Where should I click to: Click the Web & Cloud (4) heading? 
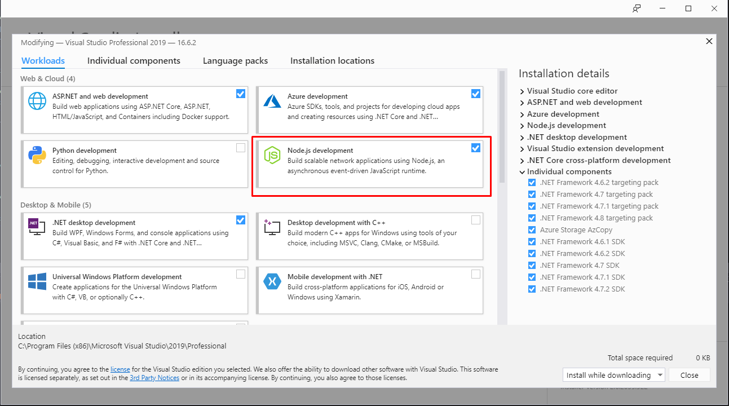[47, 79]
